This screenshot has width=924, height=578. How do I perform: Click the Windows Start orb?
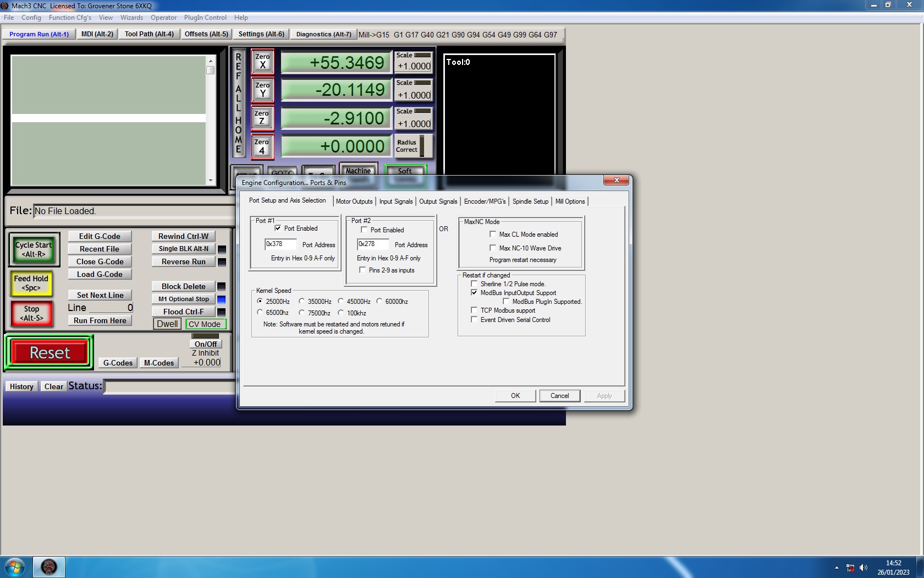coord(15,566)
